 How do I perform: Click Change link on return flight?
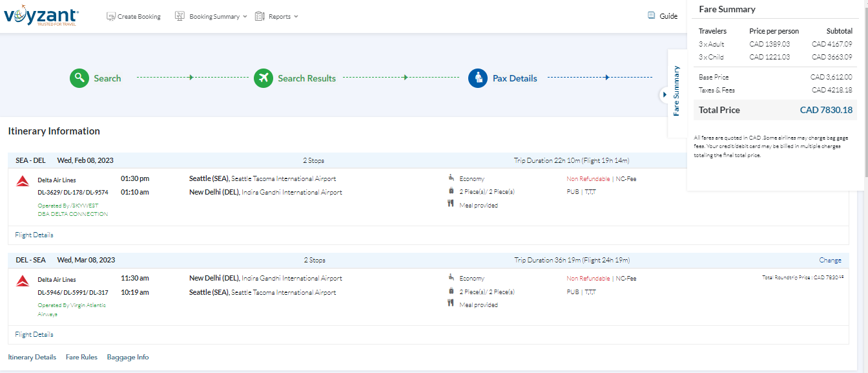point(830,261)
